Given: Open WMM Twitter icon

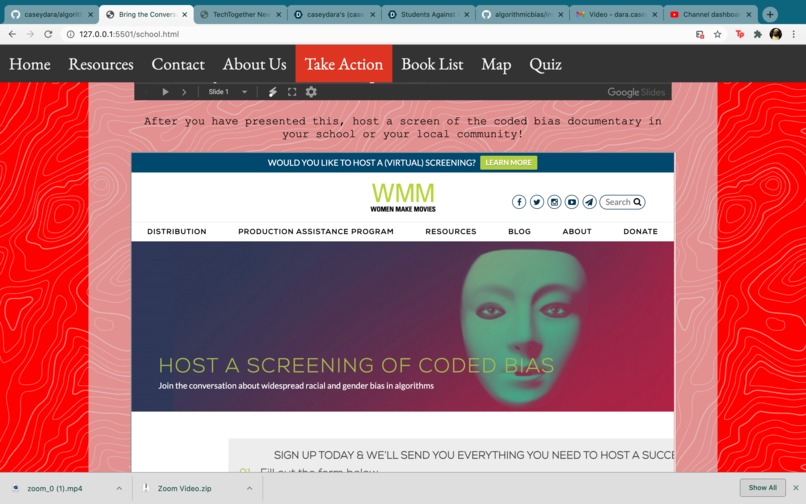Looking at the screenshot, I should tap(537, 202).
